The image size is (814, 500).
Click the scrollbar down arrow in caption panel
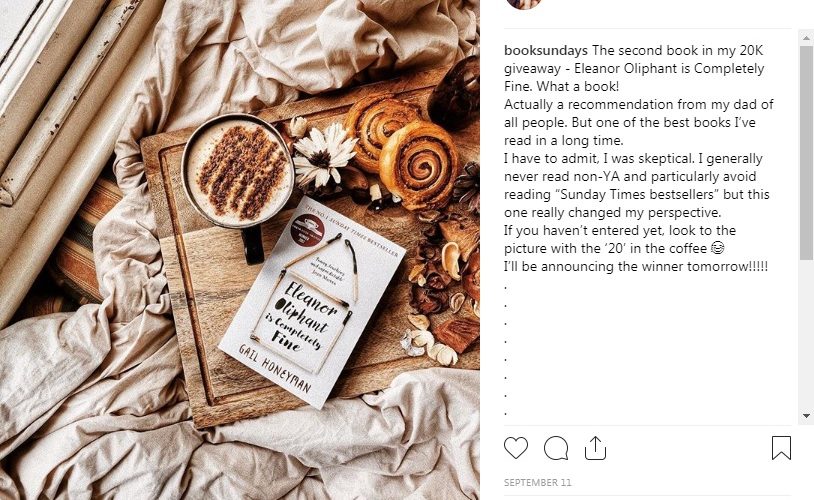tap(806, 416)
